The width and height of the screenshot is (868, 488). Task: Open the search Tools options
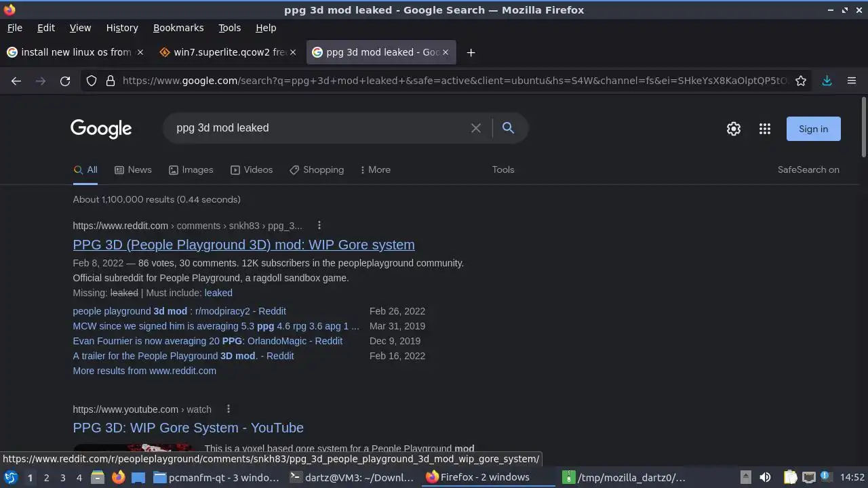pos(503,170)
